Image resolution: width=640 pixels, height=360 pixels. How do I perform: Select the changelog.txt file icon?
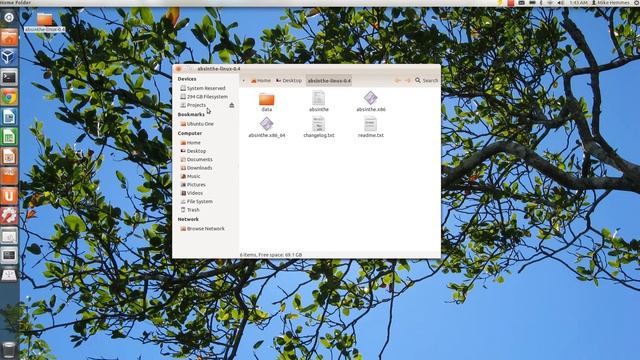tap(318, 124)
